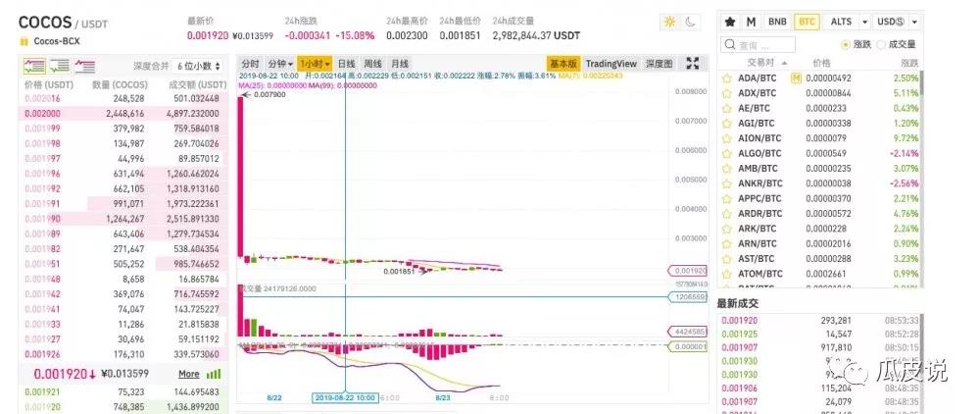Screen dimensions: 980x414
Task: Click latest trade at 08:53:33
Action: coord(818,320)
